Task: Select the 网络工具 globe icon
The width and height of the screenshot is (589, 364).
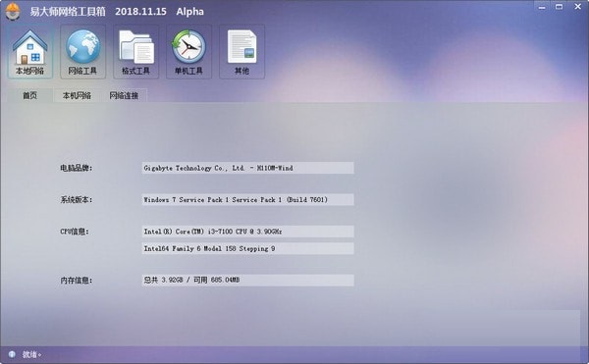Action: 83,52
